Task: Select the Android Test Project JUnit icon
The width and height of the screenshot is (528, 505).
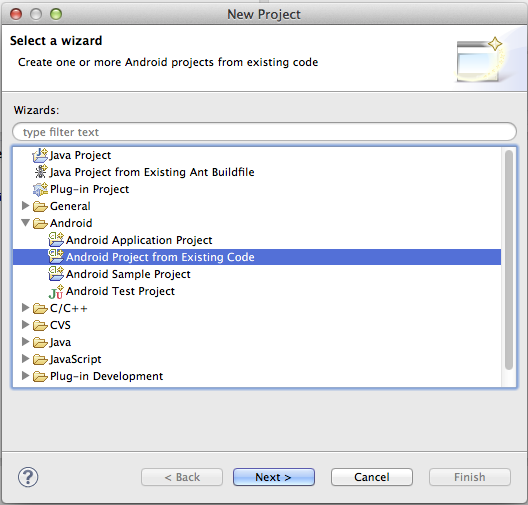Action: point(56,292)
